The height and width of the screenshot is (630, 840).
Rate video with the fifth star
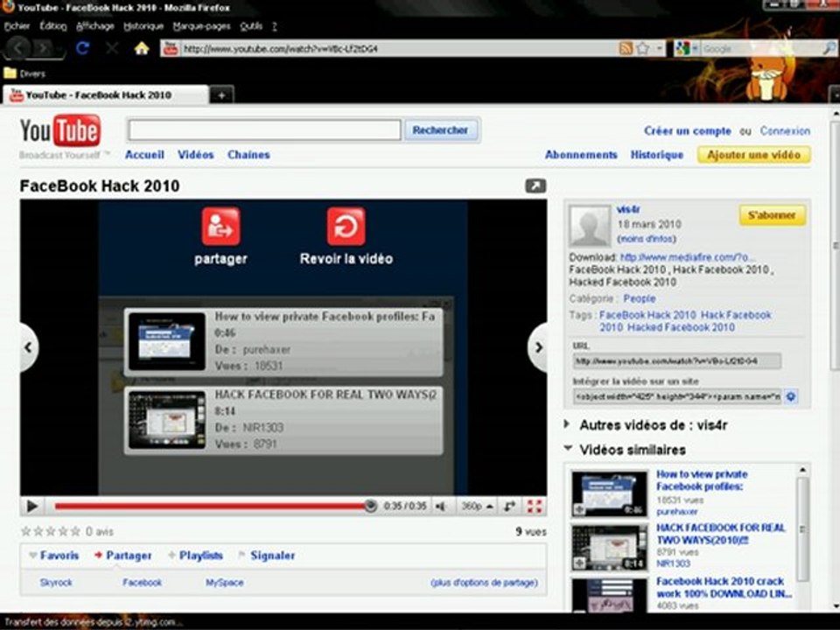click(x=75, y=531)
